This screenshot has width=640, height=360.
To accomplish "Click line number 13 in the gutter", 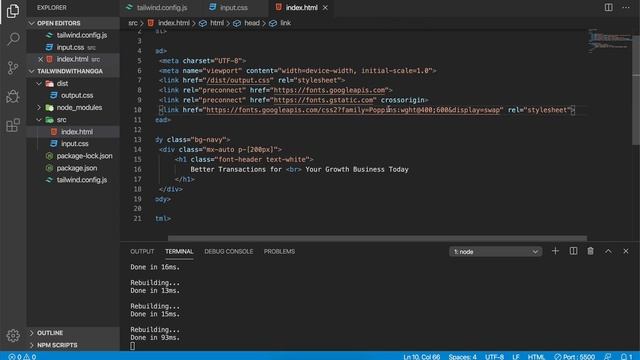I will [x=137, y=140].
